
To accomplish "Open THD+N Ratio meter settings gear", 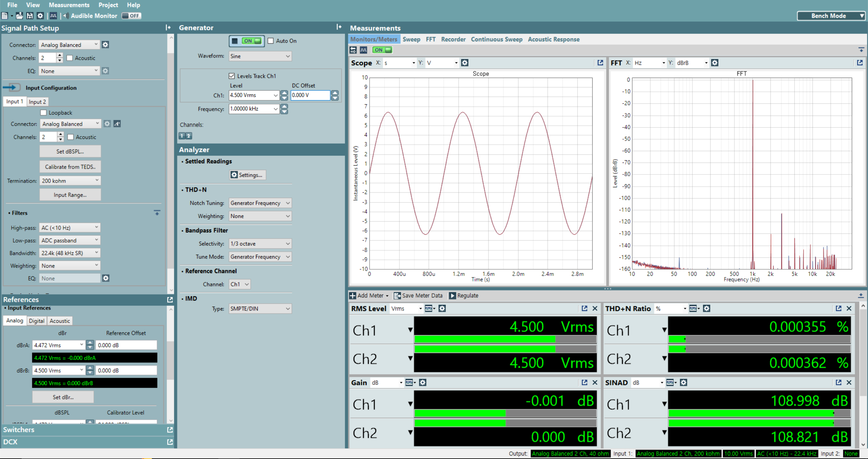I will coord(707,308).
